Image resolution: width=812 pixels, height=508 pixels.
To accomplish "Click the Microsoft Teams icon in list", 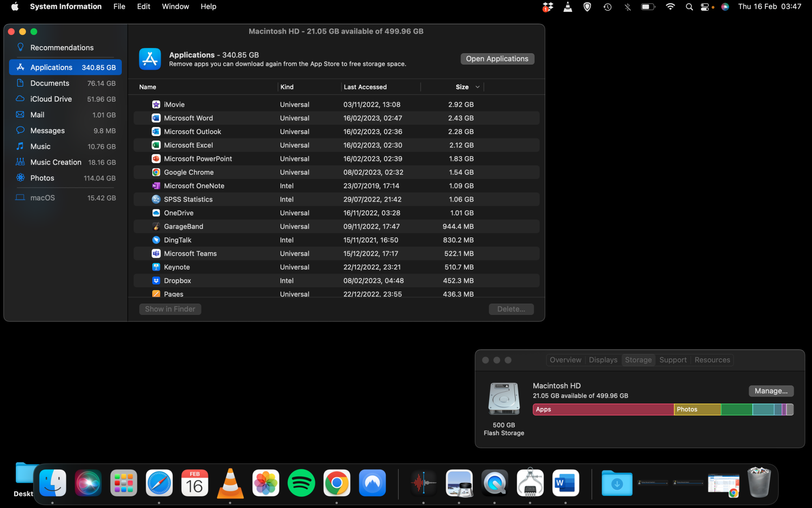I will [x=156, y=254].
